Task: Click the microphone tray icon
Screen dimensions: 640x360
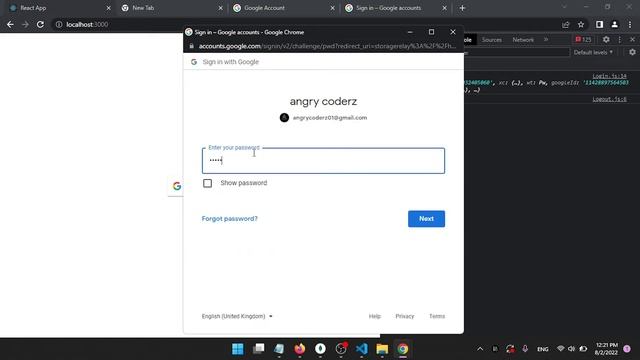Action: 525,349
